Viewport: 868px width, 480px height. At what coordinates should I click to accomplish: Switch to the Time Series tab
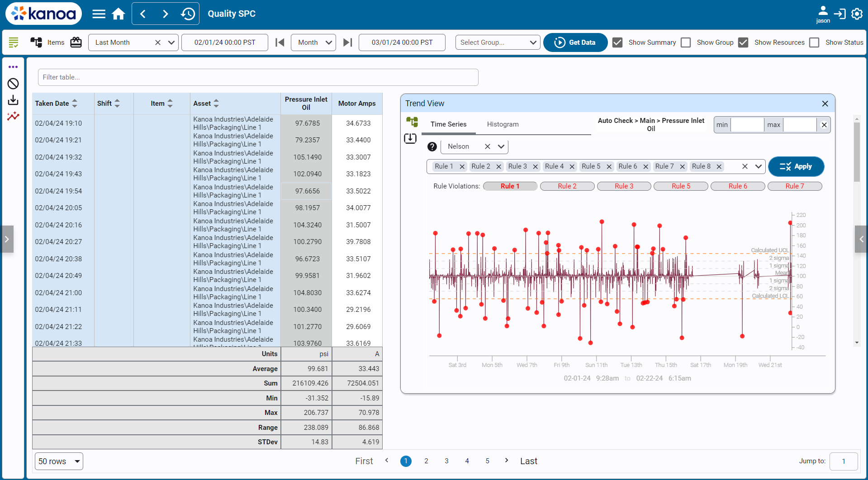tap(448, 124)
